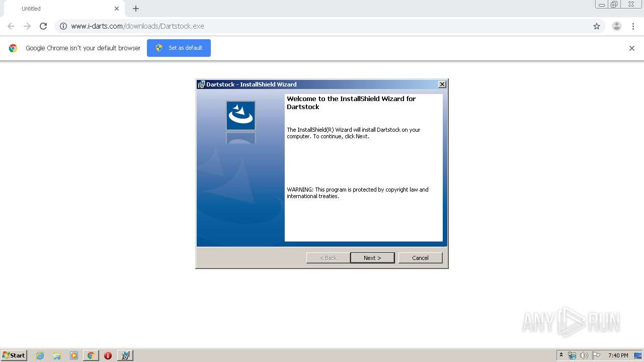This screenshot has height=362, width=644.
Task: Open Chrome three-dot menu
Action: point(633,26)
